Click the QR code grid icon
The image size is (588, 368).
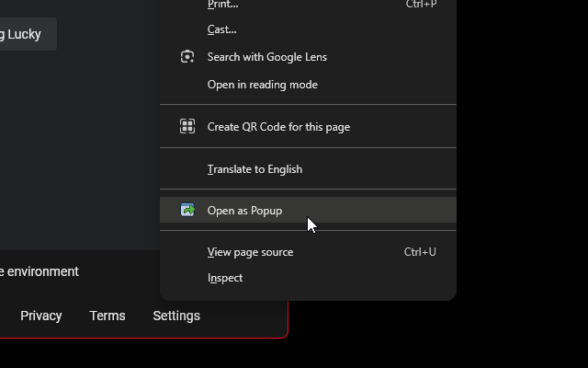(187, 127)
